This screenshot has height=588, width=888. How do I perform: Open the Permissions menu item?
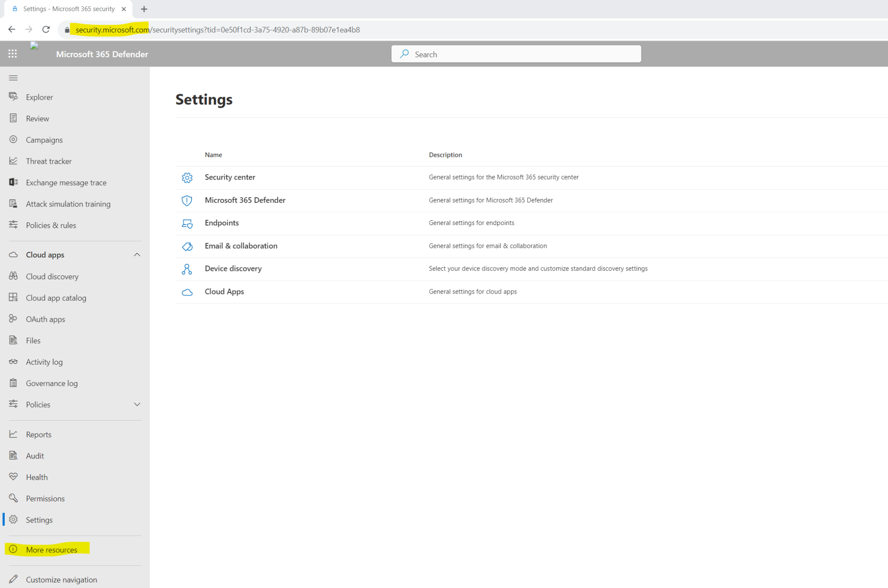pyautogui.click(x=45, y=498)
